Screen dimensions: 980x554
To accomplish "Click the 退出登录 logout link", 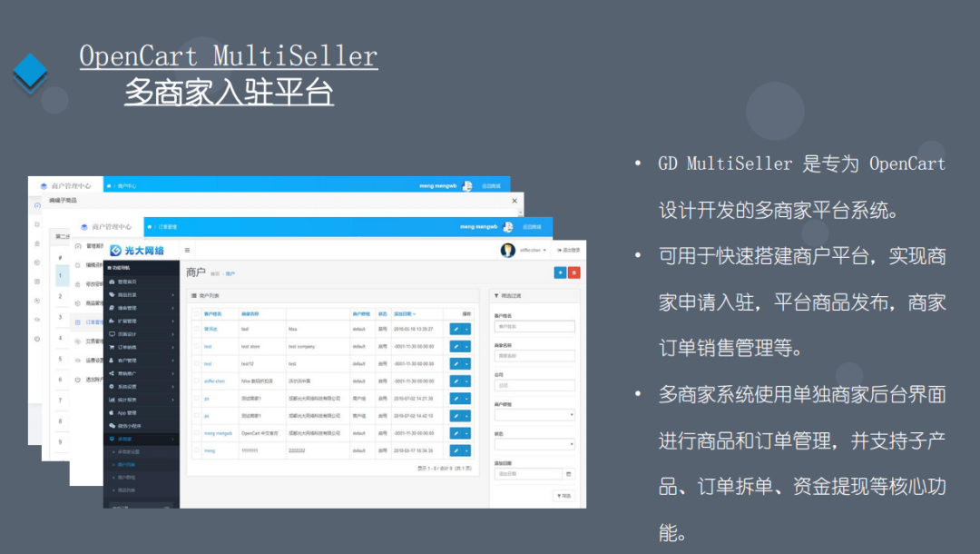I will tap(569, 250).
